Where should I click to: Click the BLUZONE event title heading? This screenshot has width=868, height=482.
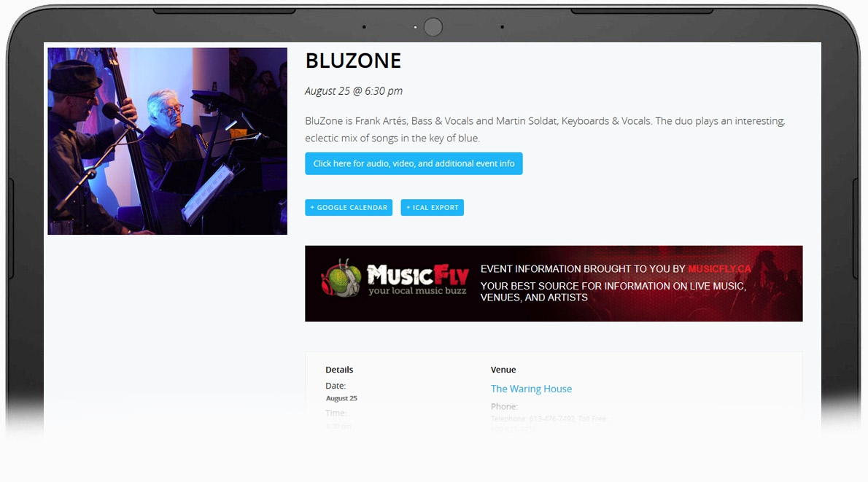point(353,61)
